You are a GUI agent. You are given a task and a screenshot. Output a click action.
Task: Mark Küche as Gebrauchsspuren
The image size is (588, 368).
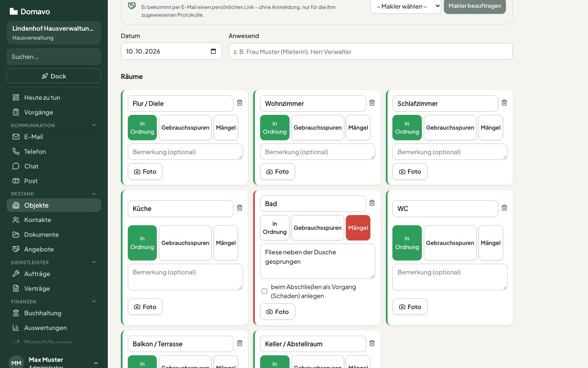(x=185, y=243)
